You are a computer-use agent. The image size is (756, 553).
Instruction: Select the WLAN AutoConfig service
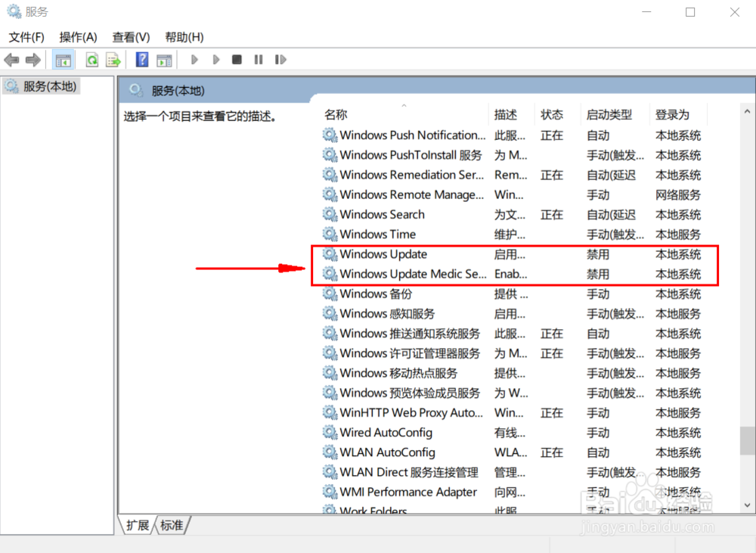tap(387, 452)
